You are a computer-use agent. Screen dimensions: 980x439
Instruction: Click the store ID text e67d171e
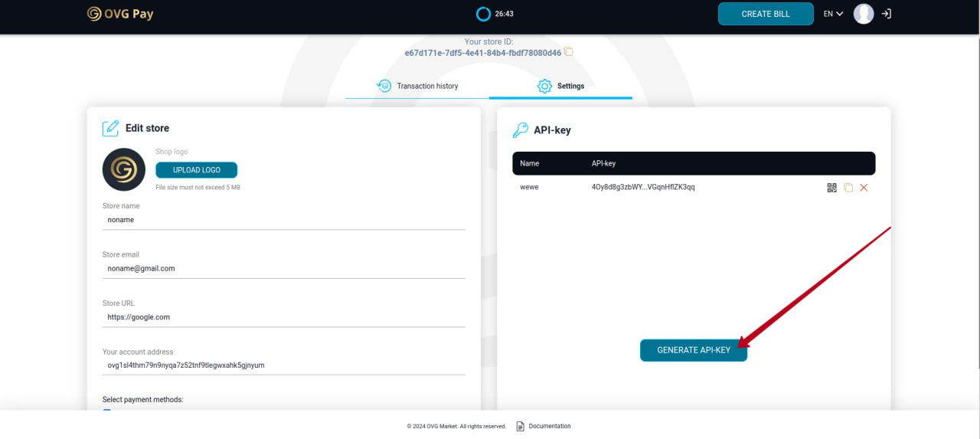click(483, 53)
